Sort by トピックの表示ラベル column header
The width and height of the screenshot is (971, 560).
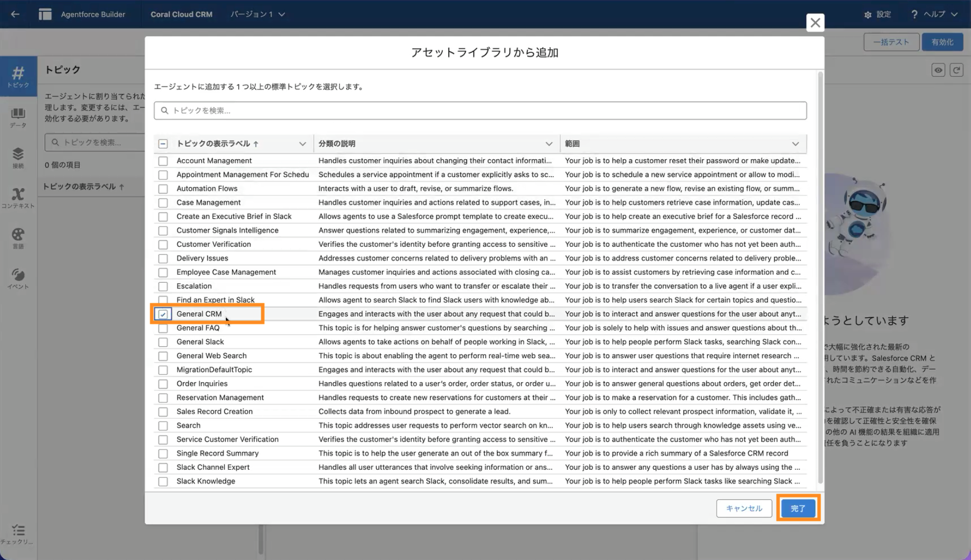point(217,144)
